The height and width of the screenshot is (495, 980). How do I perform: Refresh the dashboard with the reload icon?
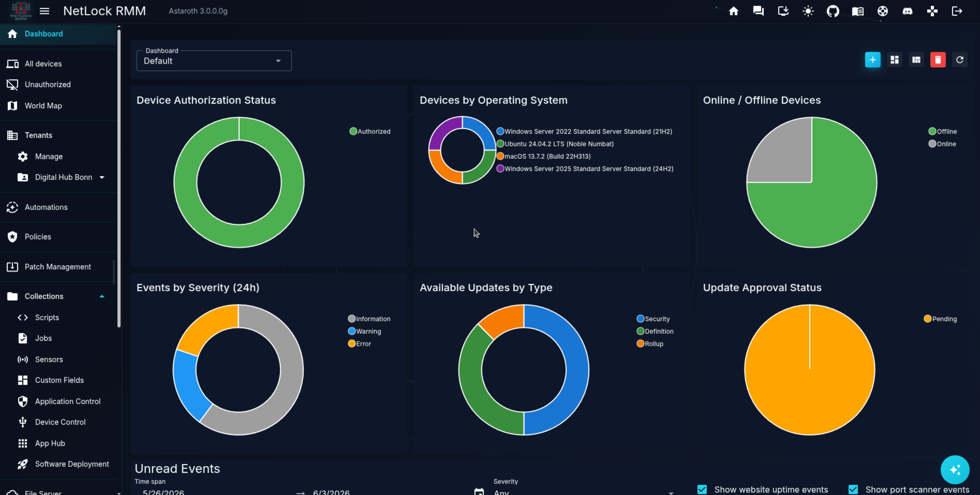(959, 60)
